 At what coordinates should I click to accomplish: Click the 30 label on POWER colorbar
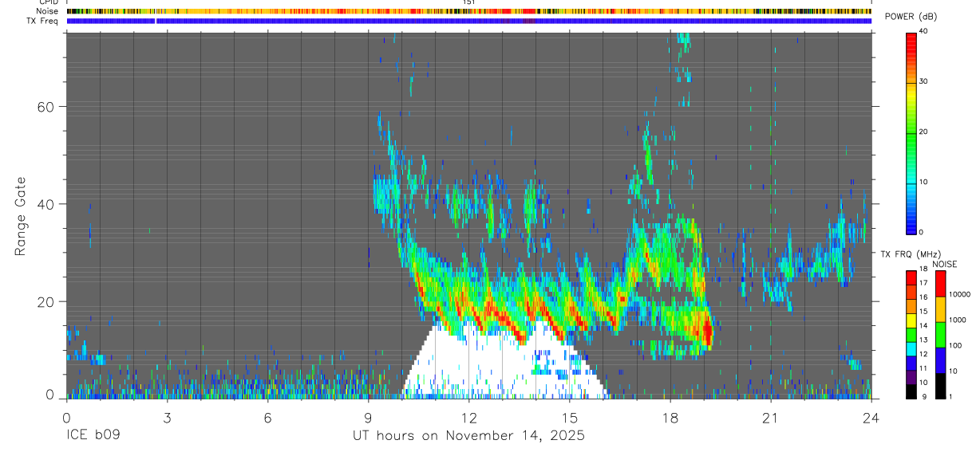(x=923, y=81)
